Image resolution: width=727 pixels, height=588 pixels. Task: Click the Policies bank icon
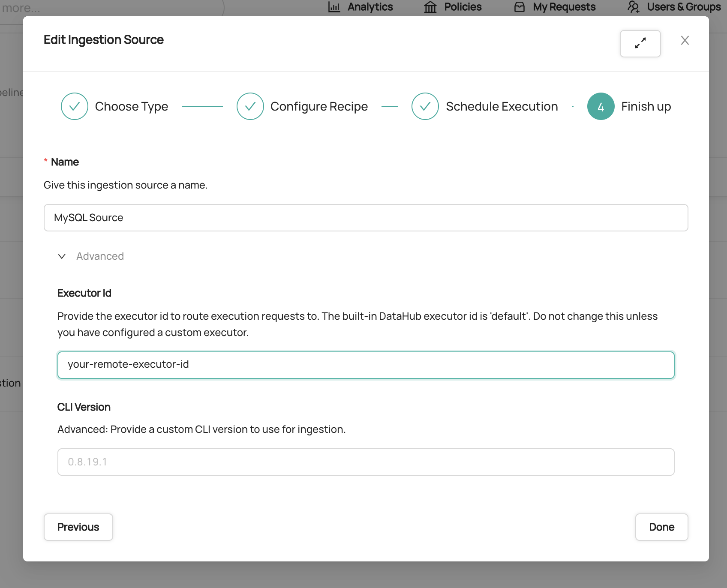pos(430,7)
